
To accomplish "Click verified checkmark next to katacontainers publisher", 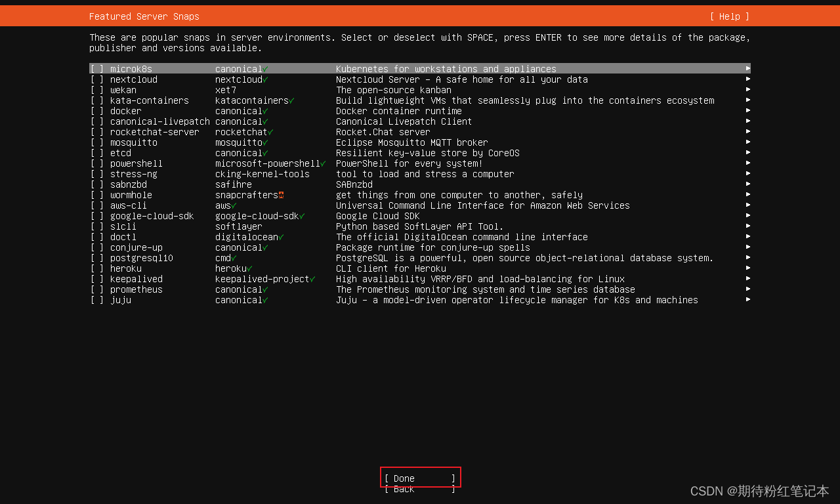I will click(291, 100).
